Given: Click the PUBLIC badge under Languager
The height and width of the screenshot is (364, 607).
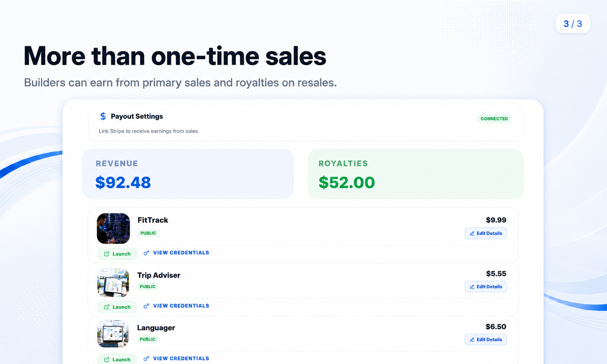Looking at the screenshot, I should [148, 339].
